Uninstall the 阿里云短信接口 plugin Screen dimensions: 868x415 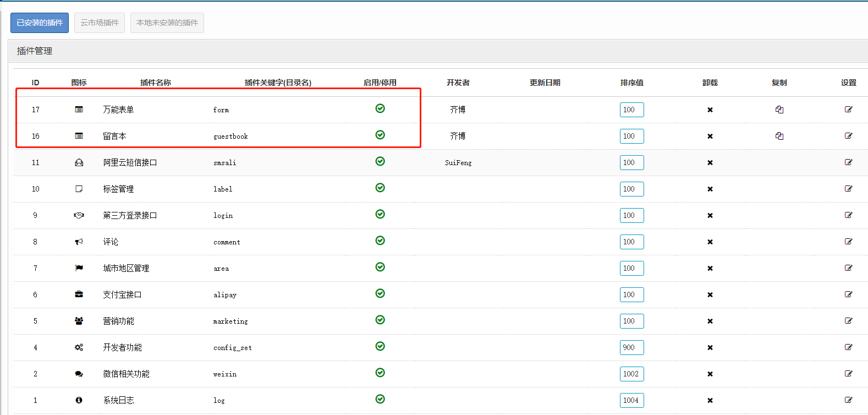point(710,163)
